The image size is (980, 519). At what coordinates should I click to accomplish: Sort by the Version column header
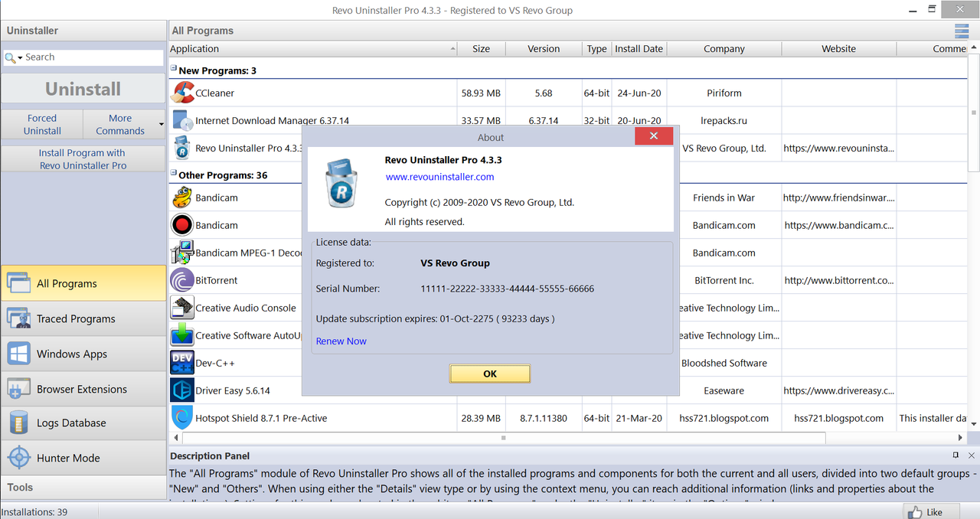544,49
